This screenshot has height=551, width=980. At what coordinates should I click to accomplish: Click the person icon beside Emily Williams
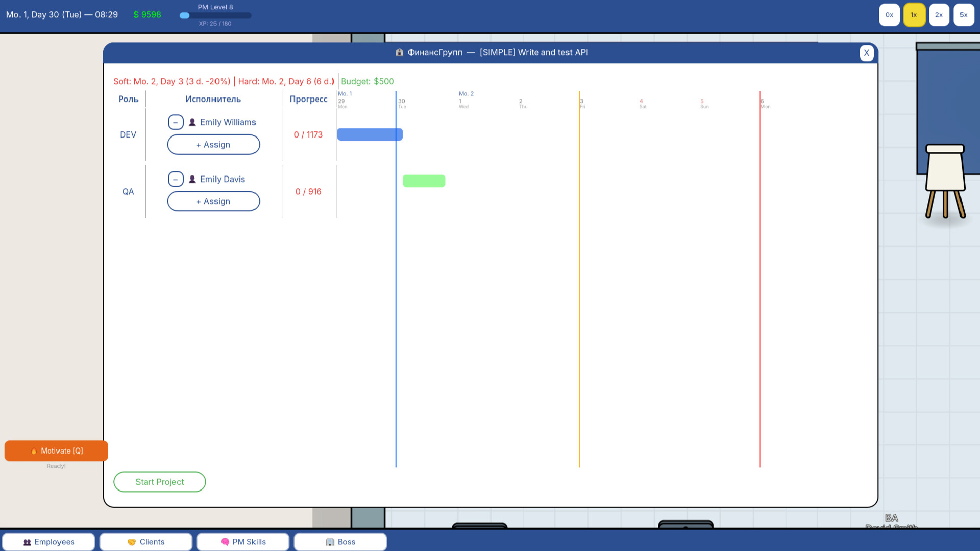192,122
